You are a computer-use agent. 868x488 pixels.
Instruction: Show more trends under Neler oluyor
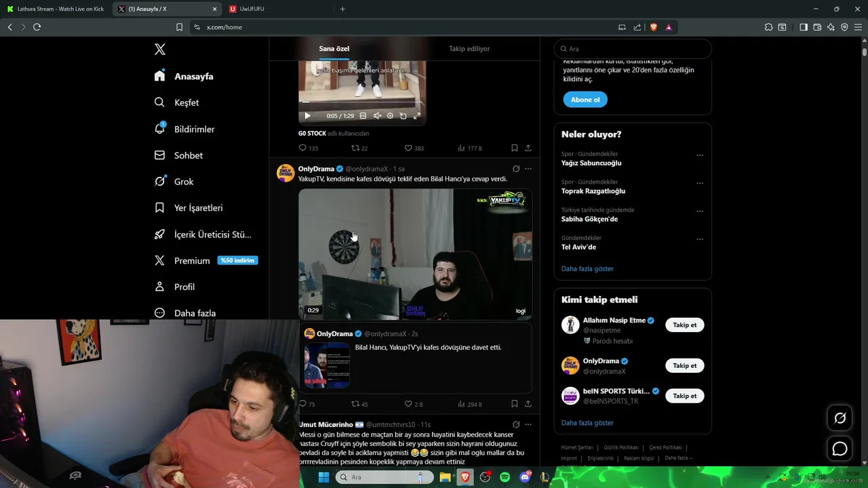(587, 269)
